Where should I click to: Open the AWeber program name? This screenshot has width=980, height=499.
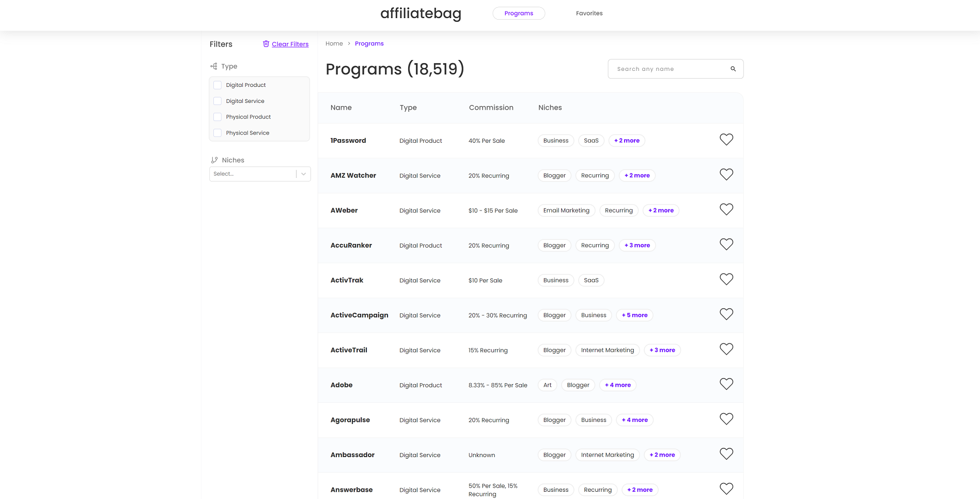point(344,210)
